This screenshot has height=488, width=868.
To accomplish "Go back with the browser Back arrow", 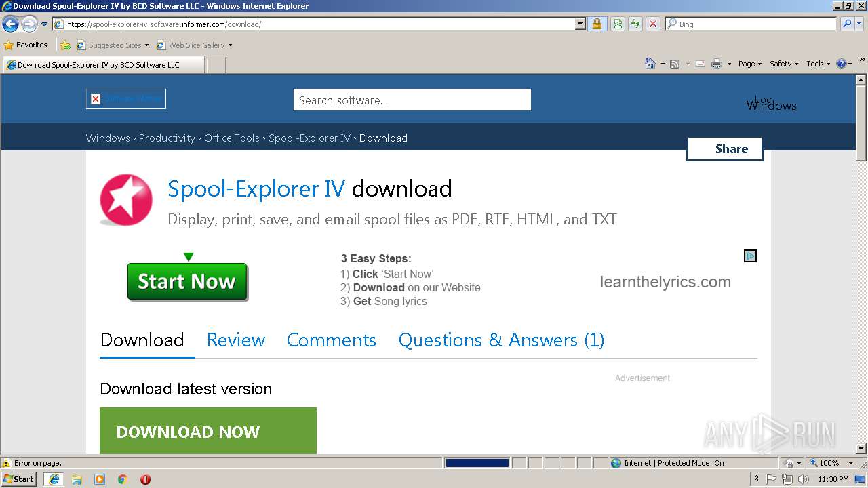I will [x=10, y=24].
